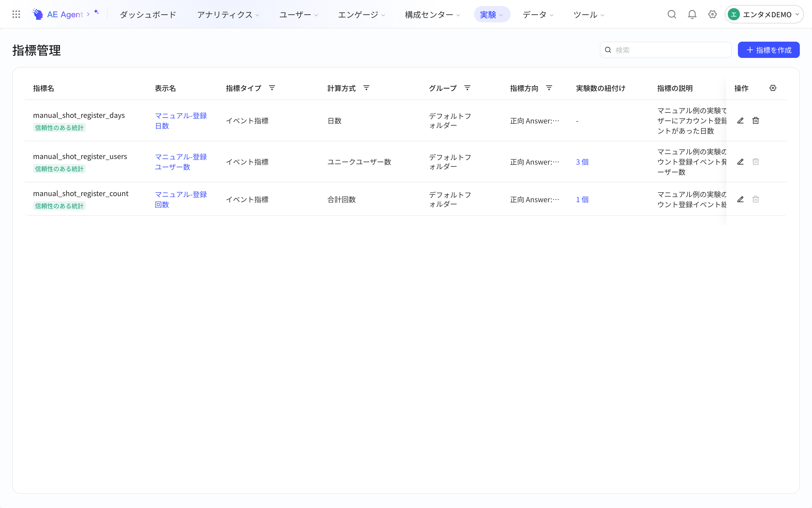The width and height of the screenshot is (812, 508).
Task: Open the マニュアル-登録ユーザー数 link
Action: (181, 162)
